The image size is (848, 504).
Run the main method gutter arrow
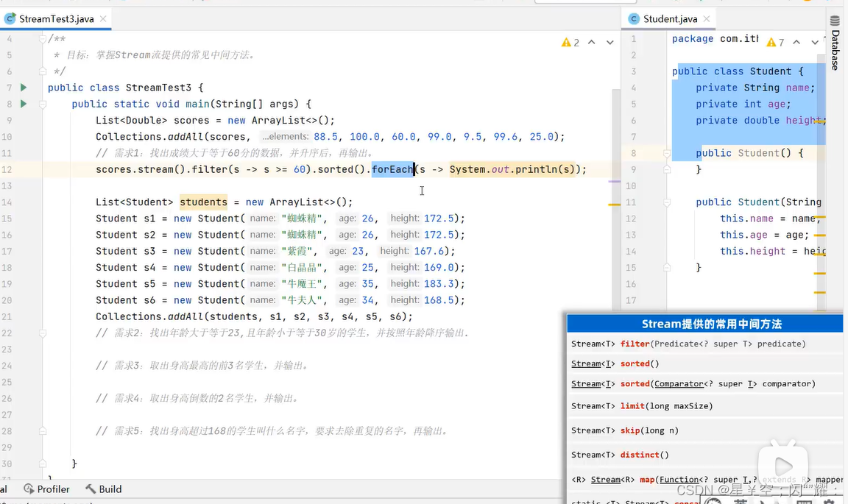pyautogui.click(x=23, y=102)
